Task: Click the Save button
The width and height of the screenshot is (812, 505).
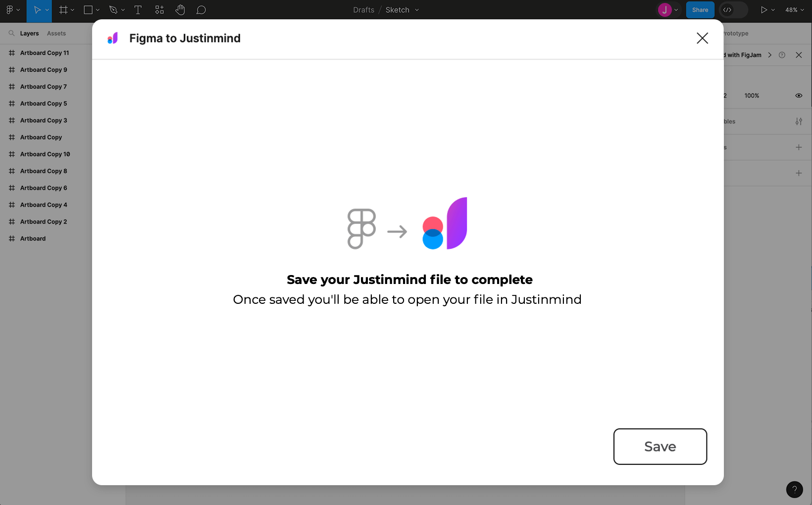Action: [x=660, y=447]
